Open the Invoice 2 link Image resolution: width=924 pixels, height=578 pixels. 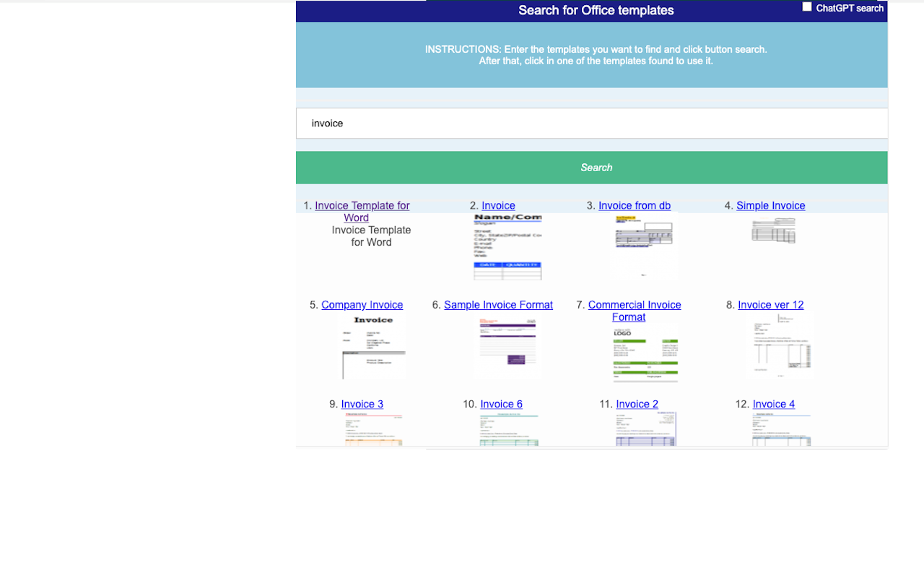[637, 404]
